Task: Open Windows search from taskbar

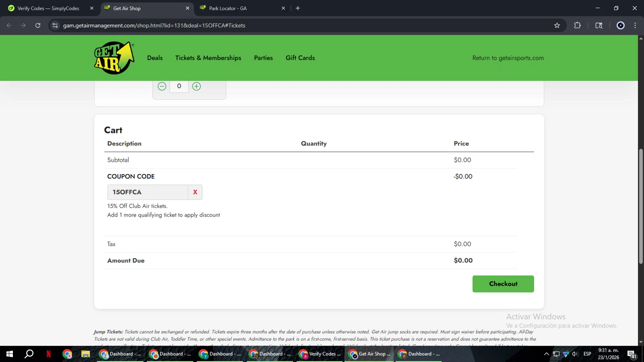Action: (29, 354)
